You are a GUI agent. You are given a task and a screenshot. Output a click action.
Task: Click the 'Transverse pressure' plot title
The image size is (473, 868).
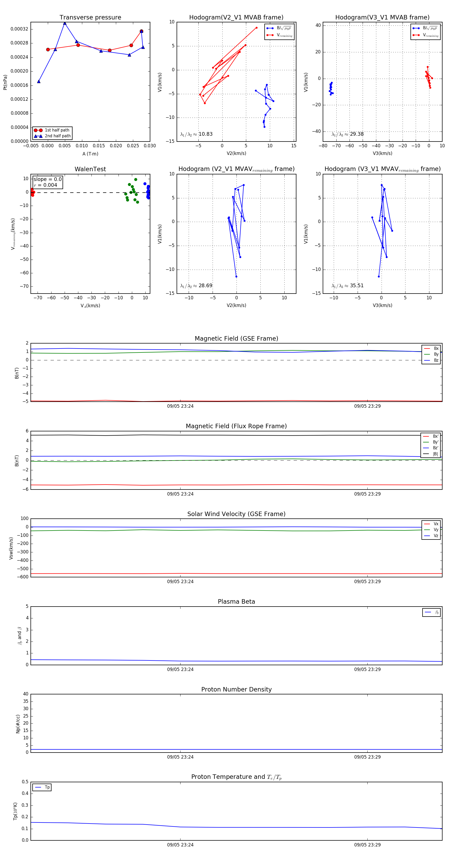(x=90, y=18)
